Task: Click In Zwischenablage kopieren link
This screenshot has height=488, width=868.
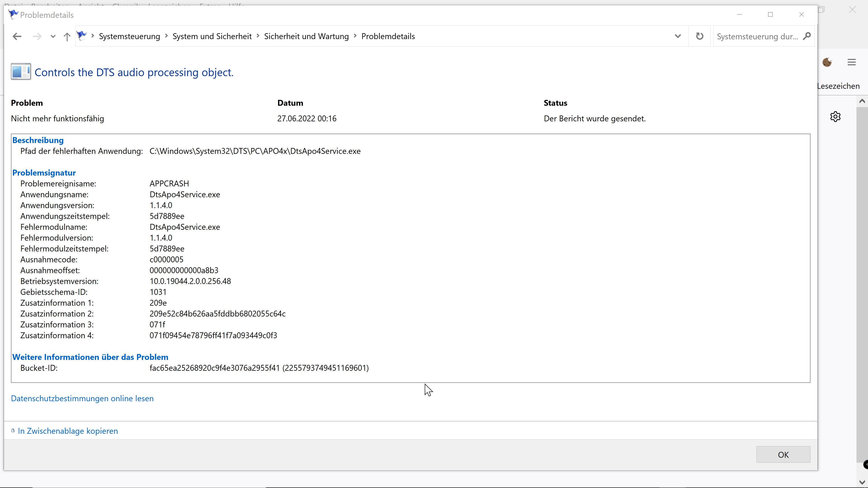Action: click(68, 431)
